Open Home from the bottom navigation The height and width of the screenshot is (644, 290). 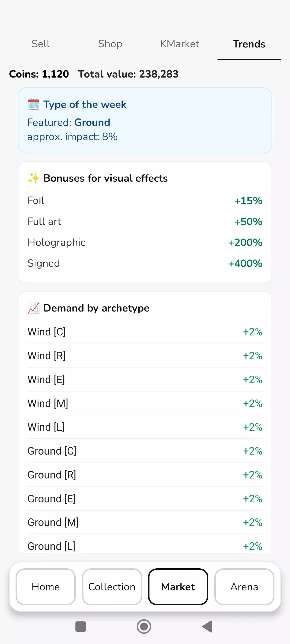46,587
